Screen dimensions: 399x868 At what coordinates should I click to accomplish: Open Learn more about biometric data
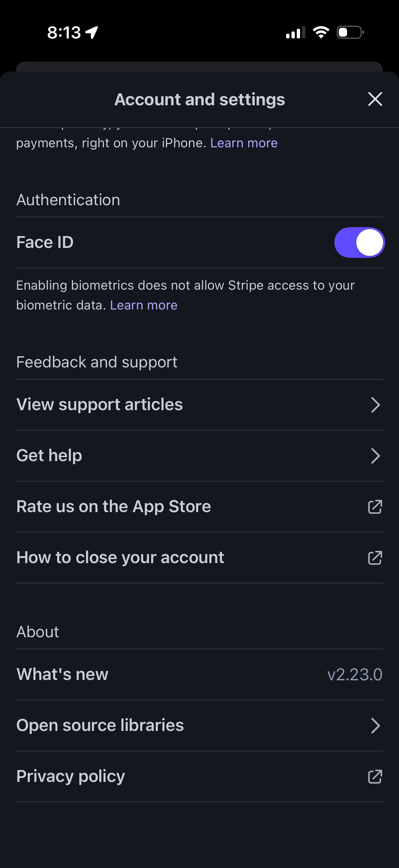[x=144, y=305]
